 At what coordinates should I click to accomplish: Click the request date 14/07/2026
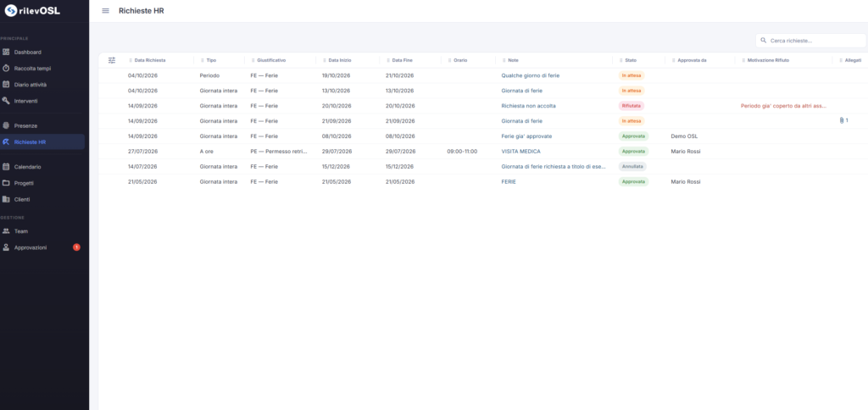click(142, 166)
